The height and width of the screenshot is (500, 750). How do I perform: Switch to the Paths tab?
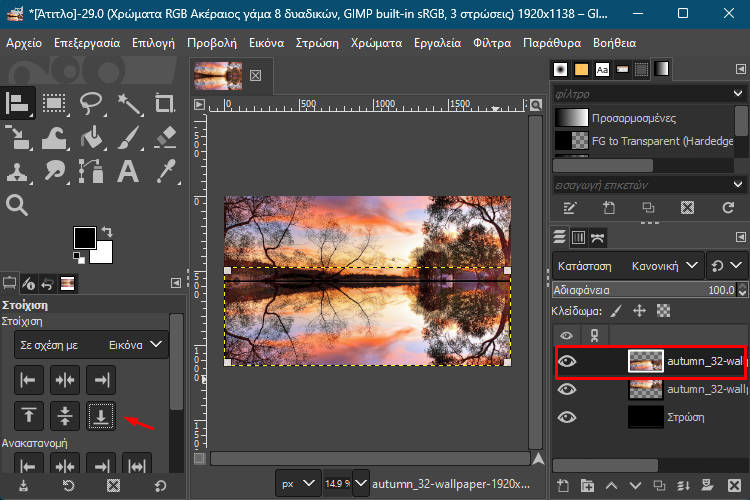tap(597, 237)
